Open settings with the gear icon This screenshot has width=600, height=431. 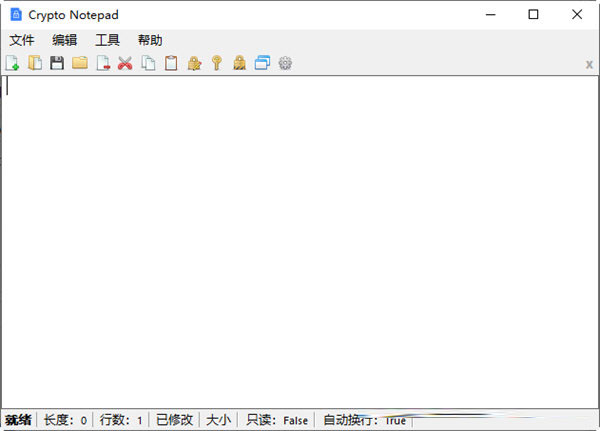coord(285,63)
